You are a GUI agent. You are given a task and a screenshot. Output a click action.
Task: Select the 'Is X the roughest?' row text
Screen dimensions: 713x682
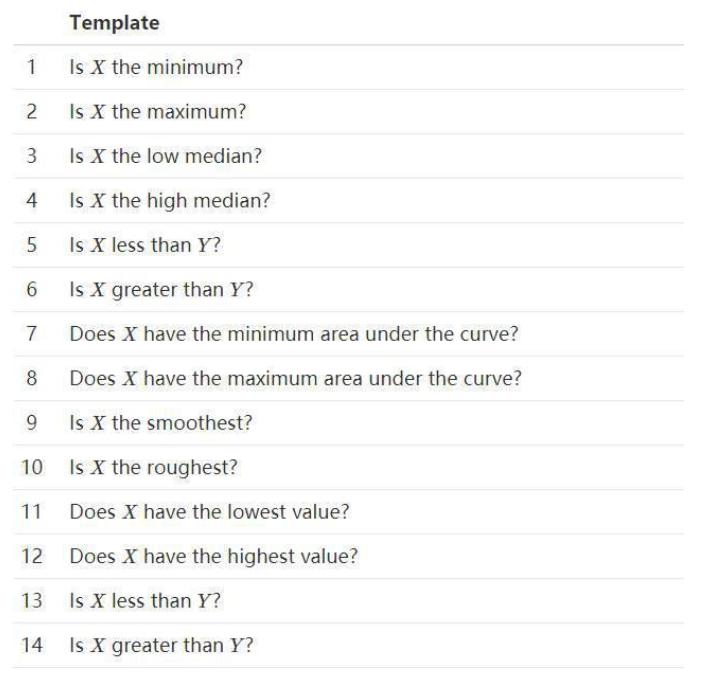coord(153,467)
